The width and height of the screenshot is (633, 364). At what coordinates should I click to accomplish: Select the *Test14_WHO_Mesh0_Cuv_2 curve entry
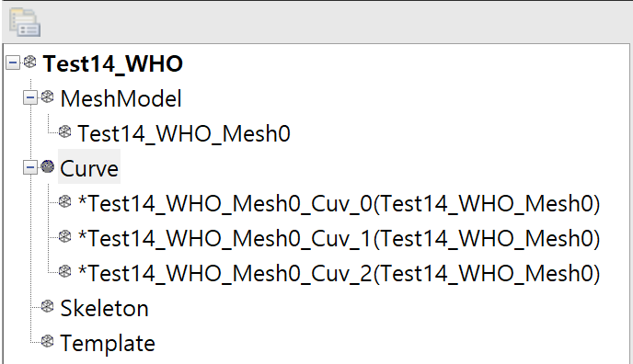point(340,273)
